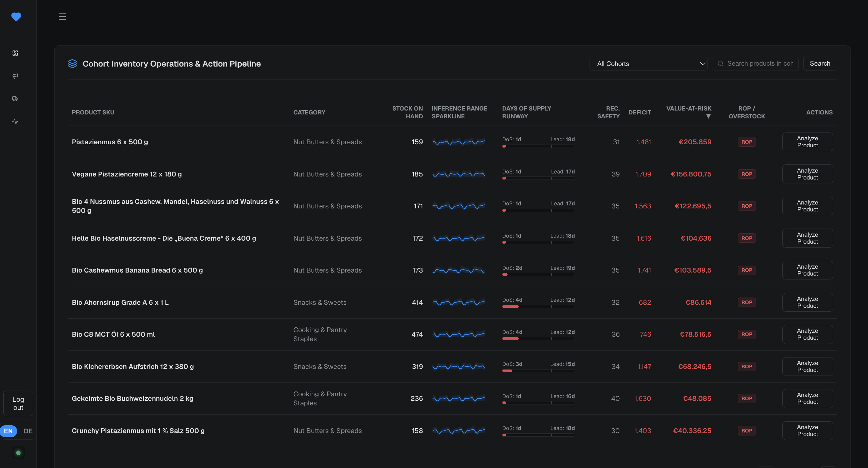Open the delivery truck sidebar icon
Viewport: 868px width, 468px height.
click(15, 99)
